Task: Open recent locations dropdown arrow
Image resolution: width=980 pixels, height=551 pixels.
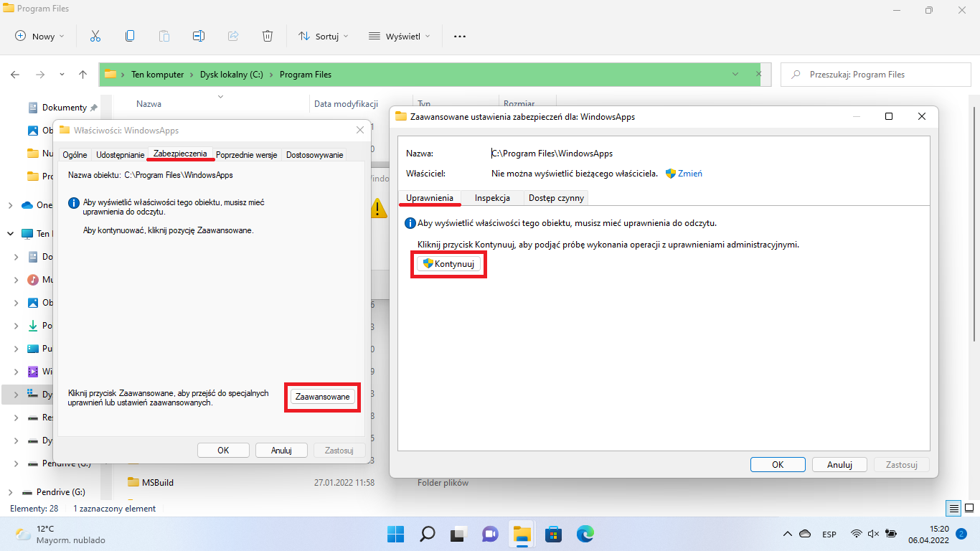Action: pyautogui.click(x=62, y=75)
